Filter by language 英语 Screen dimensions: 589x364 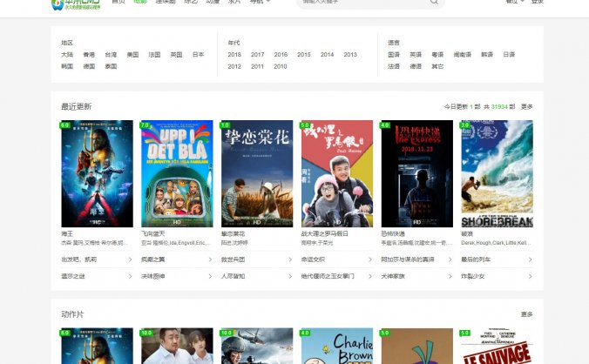416,54
